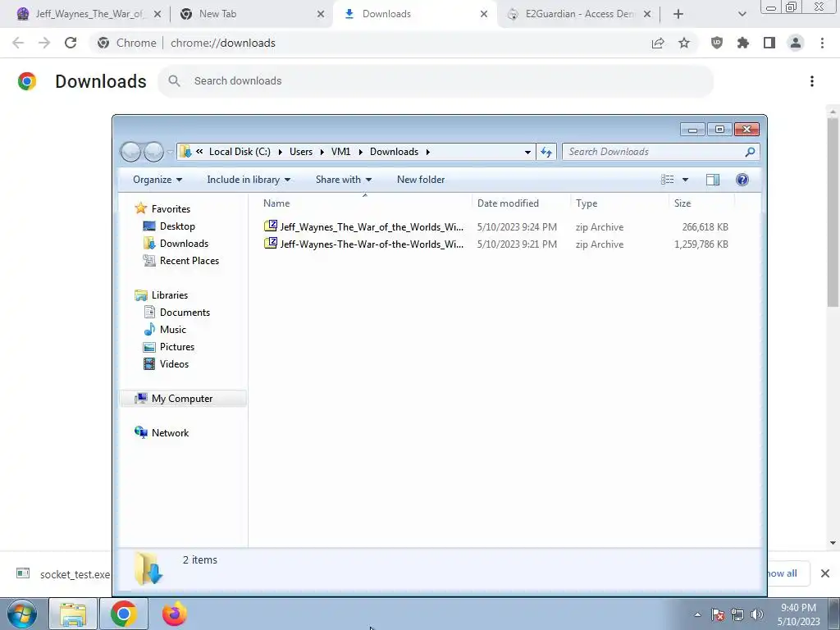Image resolution: width=840 pixels, height=630 pixels.
Task: Sort files by Size column
Action: [x=701, y=203]
